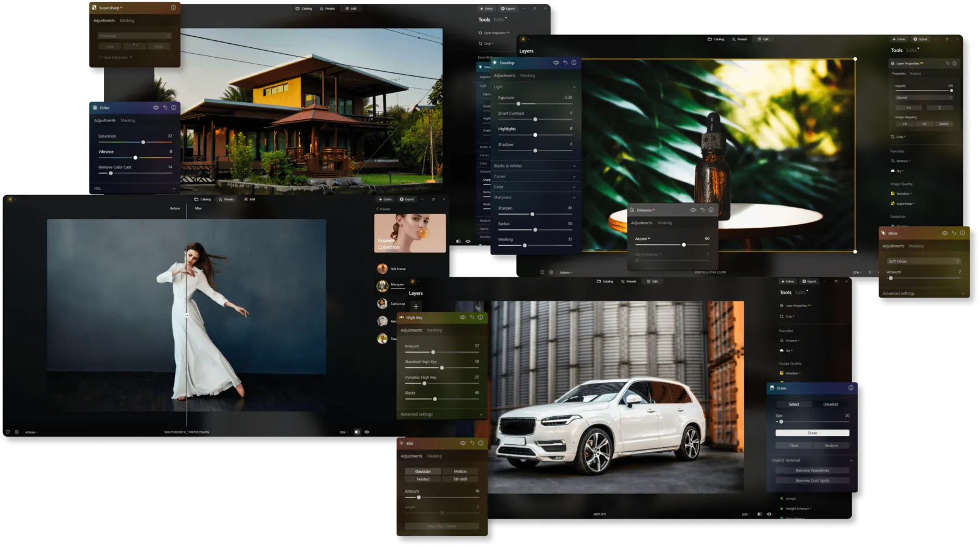The height and width of the screenshot is (547, 980).
Task: Open the Blur panel info icon
Action: tap(481, 443)
